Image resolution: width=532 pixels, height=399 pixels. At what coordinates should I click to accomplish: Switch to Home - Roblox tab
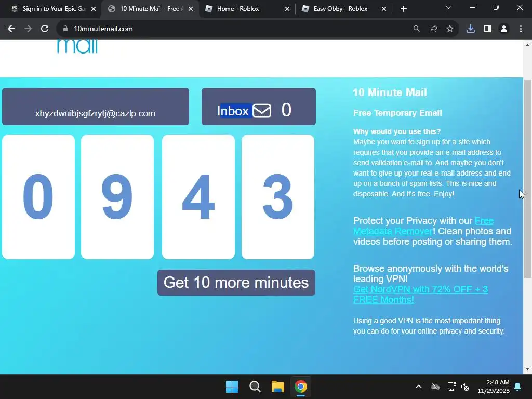point(247,9)
